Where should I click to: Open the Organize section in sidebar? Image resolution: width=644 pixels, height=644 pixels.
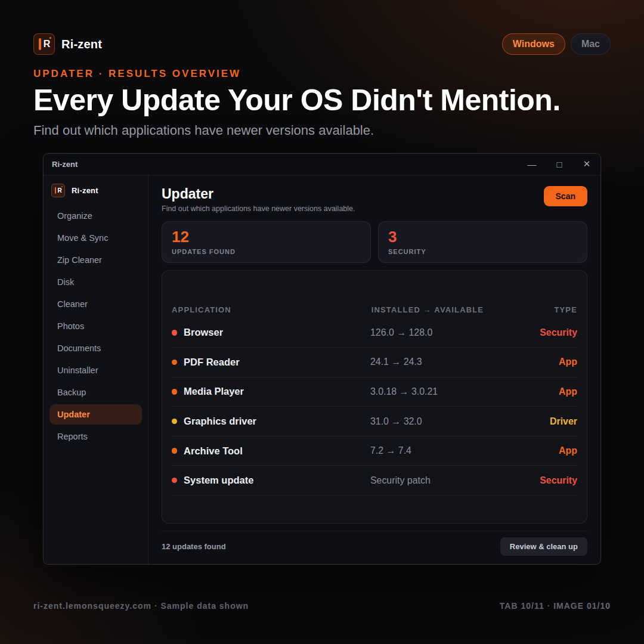[95, 216]
